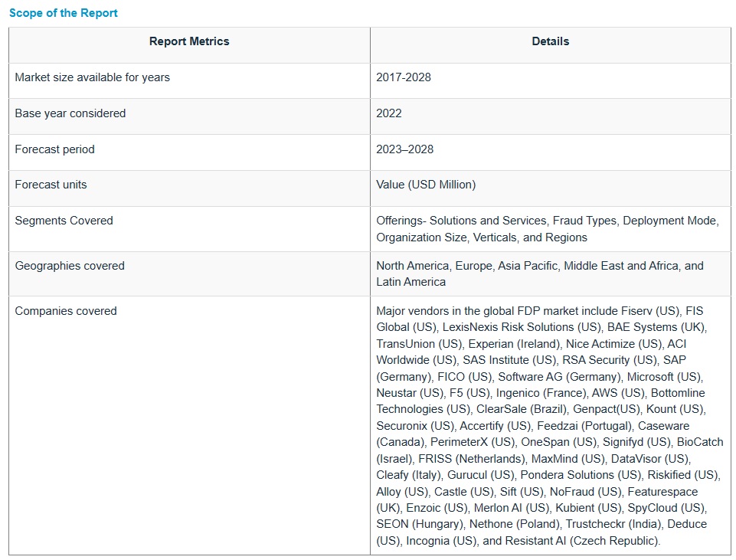The height and width of the screenshot is (560, 736).
Task: Click the 'Details' column header
Action: pyautogui.click(x=550, y=41)
